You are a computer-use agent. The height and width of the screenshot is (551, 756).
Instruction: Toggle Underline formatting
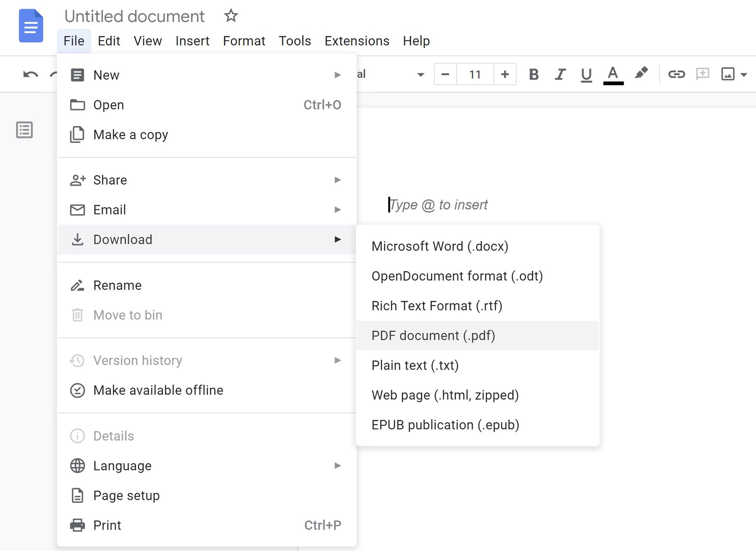click(x=586, y=74)
